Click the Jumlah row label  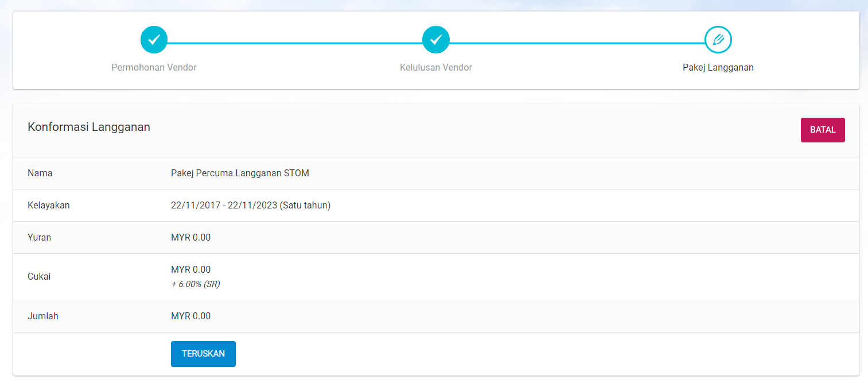click(x=43, y=316)
